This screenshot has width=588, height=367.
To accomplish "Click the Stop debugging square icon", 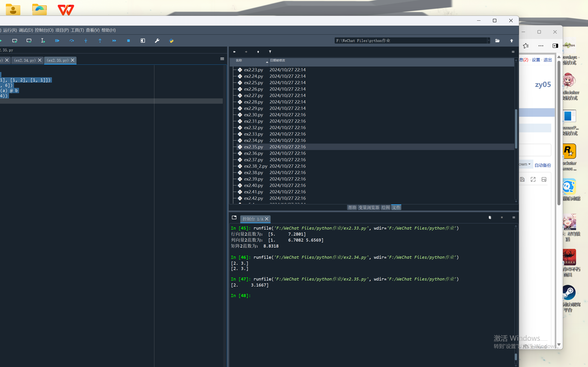I will point(129,41).
